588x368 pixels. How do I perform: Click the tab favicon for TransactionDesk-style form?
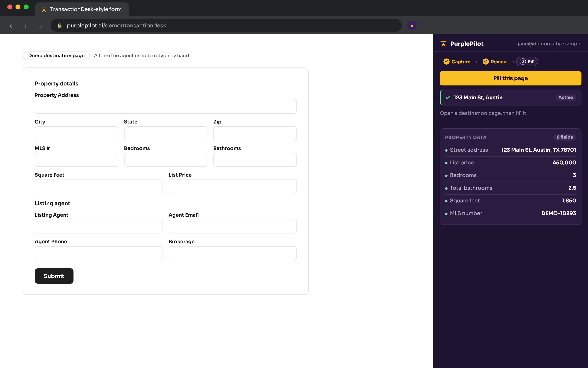(44, 9)
